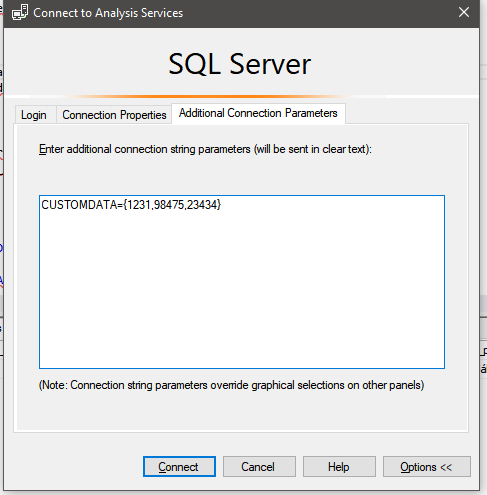Cancel the connection dialog
Image resolution: width=487 pixels, height=495 pixels.
click(x=259, y=466)
